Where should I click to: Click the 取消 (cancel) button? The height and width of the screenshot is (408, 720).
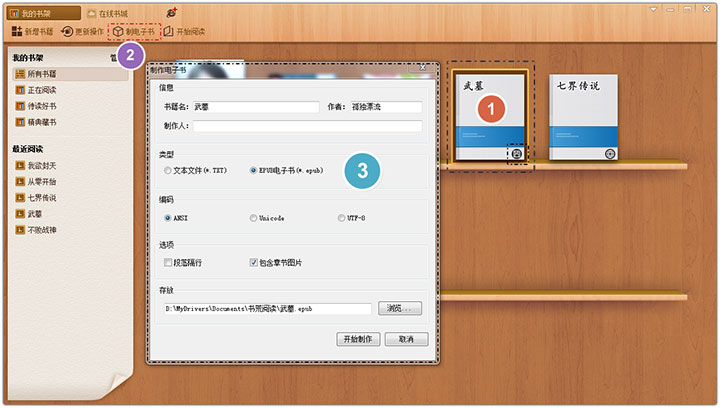[x=406, y=339]
